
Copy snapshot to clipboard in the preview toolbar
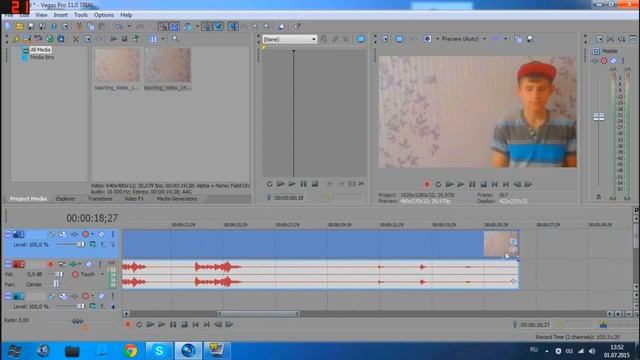click(518, 39)
